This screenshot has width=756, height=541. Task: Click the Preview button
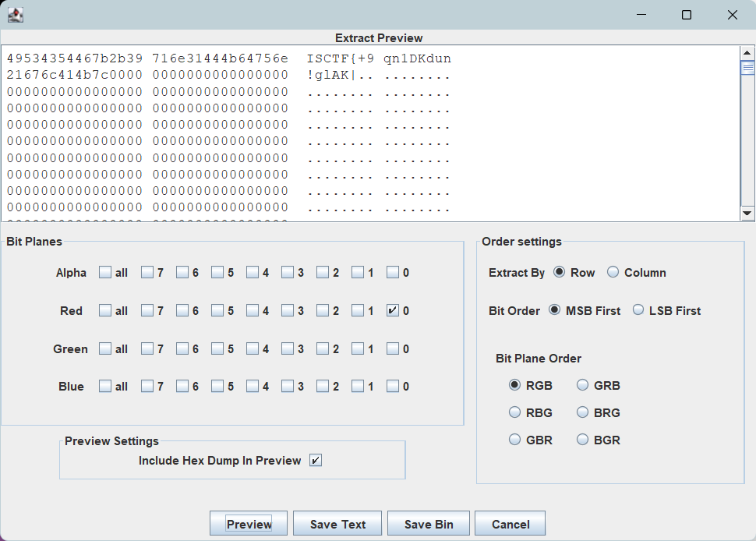pyautogui.click(x=249, y=524)
